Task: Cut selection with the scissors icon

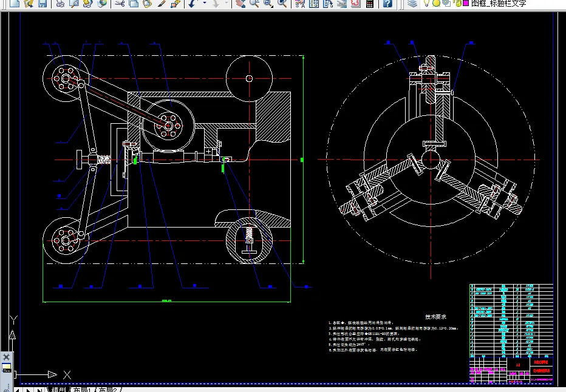Action: coord(120,3)
